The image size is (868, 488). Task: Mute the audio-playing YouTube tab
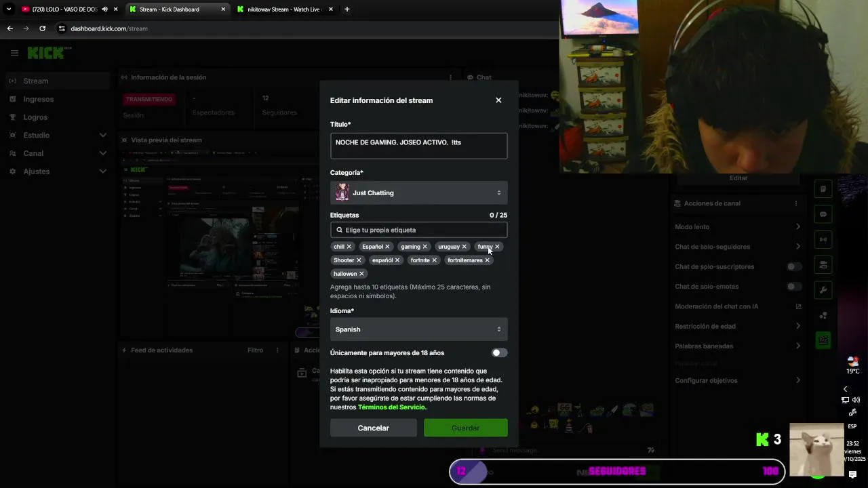click(x=104, y=9)
